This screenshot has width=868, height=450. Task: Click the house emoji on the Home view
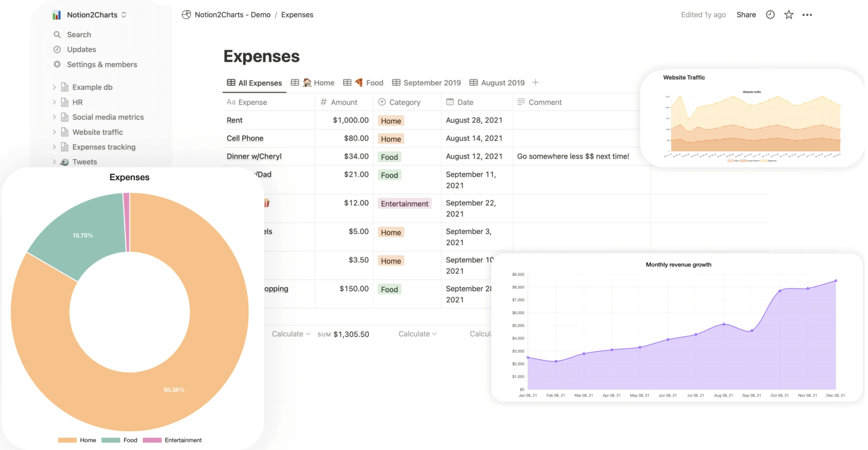click(307, 83)
